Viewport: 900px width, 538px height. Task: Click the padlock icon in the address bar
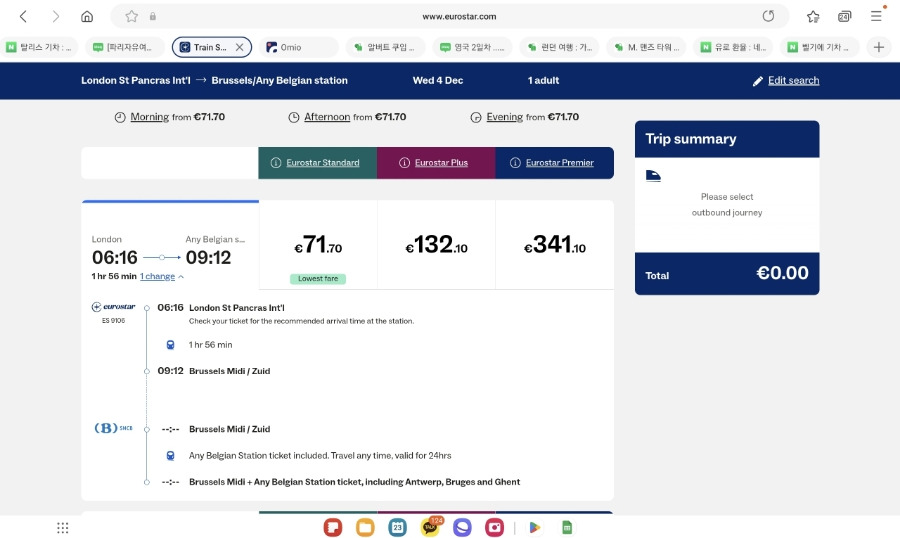click(153, 16)
